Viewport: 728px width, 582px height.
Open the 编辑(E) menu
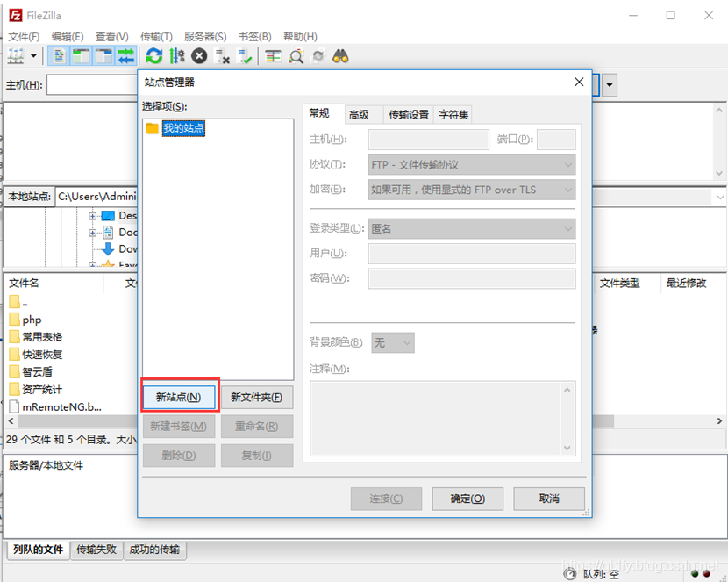[68, 36]
